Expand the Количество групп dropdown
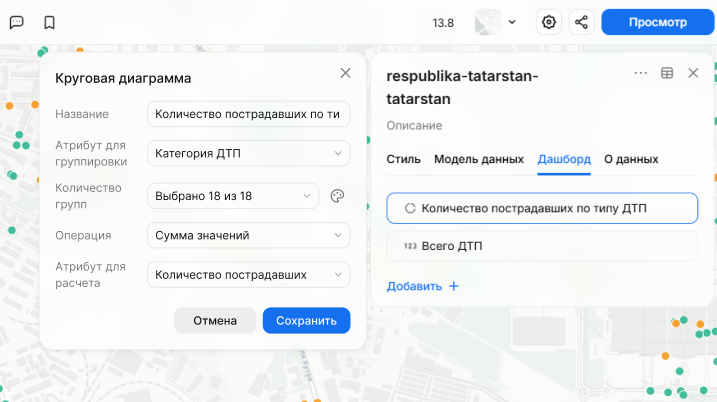Screen dimensions: 717x402 (233, 196)
